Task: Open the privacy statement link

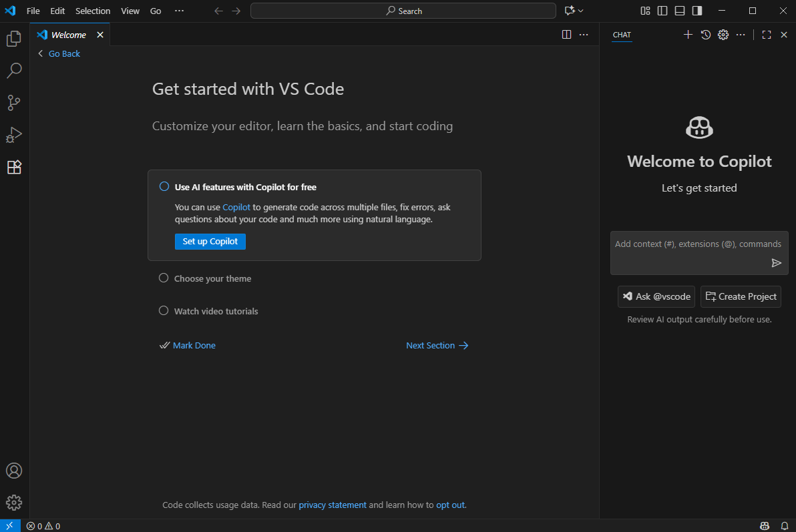Action: tap(333, 505)
